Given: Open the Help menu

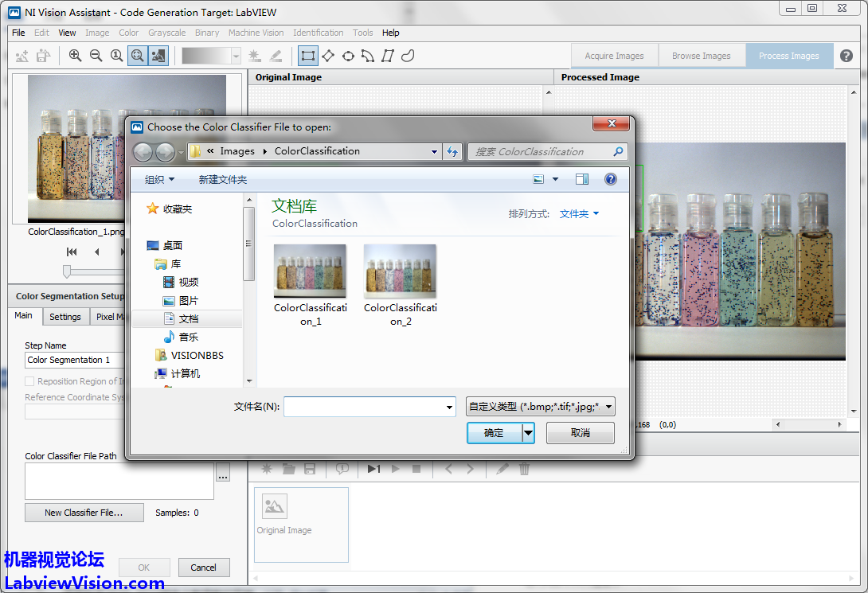Looking at the screenshot, I should pos(390,33).
